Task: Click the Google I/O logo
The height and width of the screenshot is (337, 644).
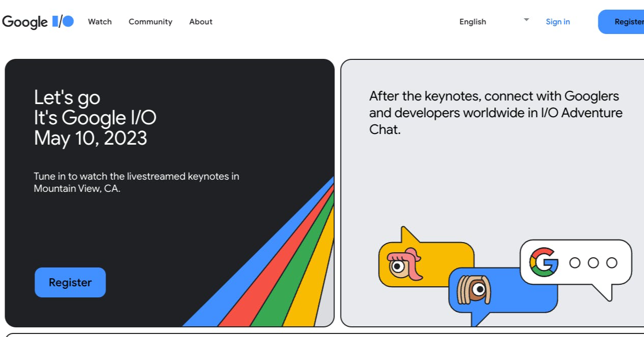Action: click(38, 22)
